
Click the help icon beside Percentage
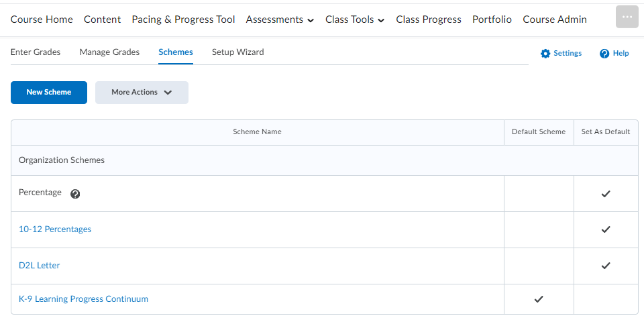pos(75,194)
